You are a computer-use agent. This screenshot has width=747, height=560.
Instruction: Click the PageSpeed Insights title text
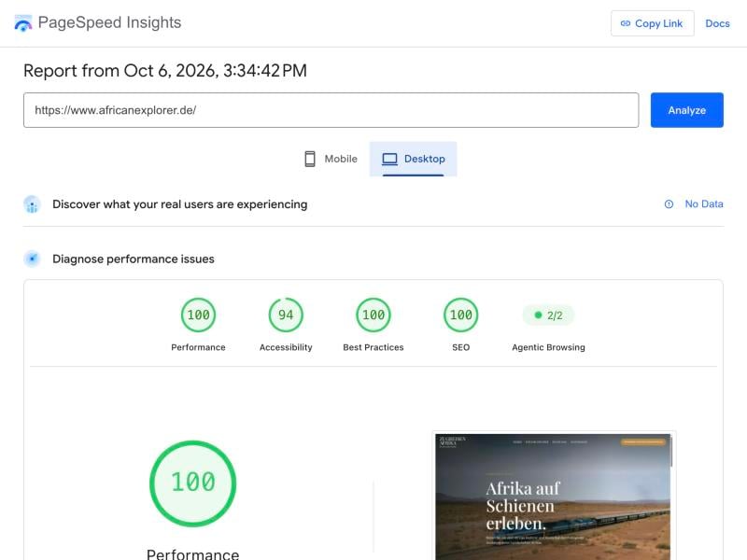pyautogui.click(x=109, y=22)
